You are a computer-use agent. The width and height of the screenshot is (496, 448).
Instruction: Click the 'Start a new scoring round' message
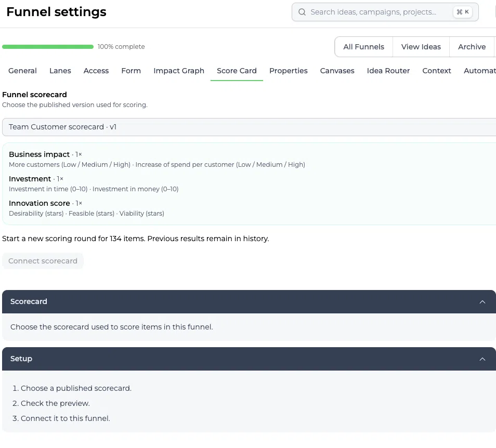point(135,239)
